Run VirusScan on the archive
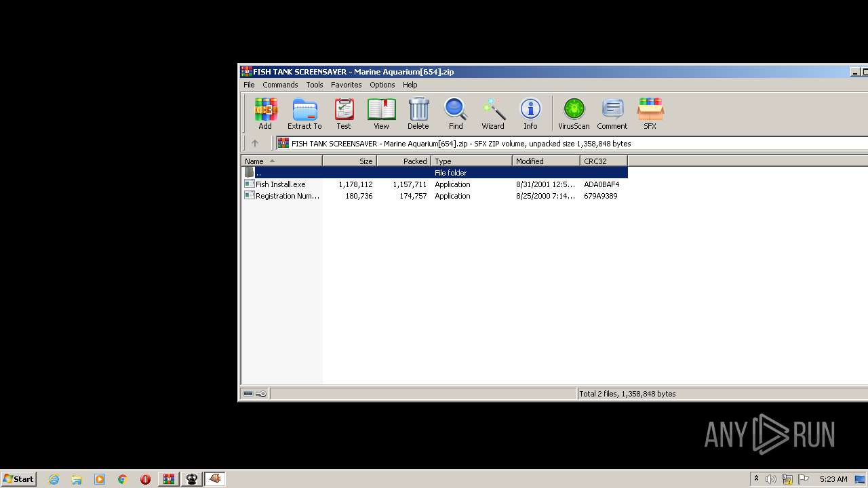The image size is (868, 488). click(x=574, y=113)
